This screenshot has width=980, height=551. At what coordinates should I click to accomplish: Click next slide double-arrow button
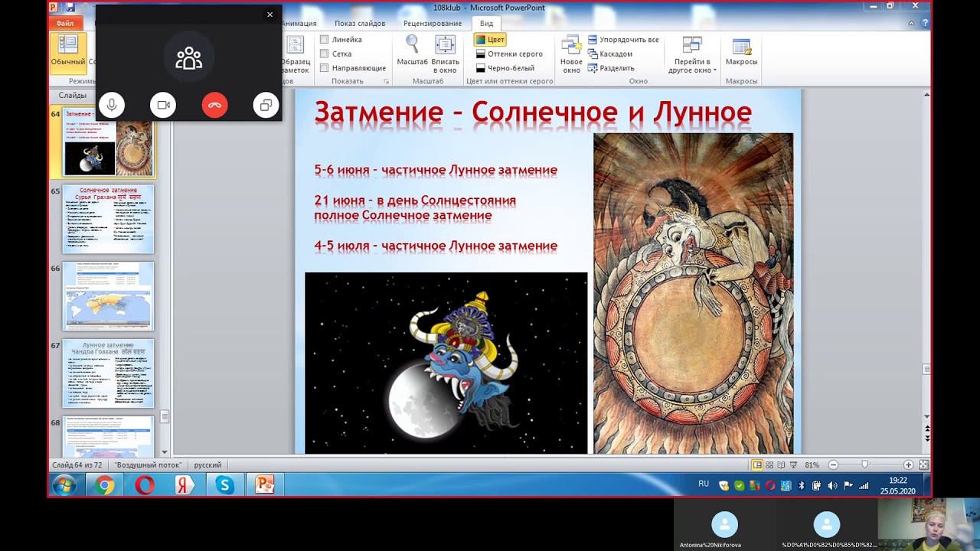[927, 439]
